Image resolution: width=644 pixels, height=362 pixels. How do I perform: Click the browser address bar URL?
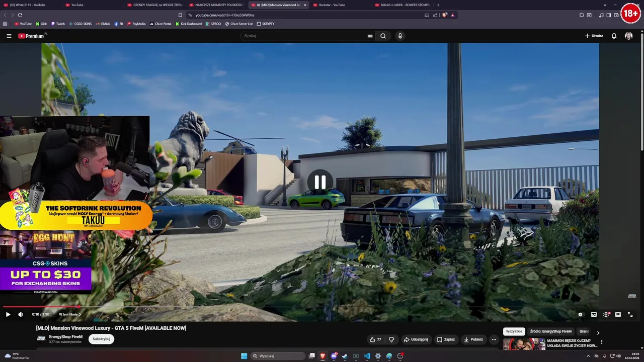click(224, 15)
